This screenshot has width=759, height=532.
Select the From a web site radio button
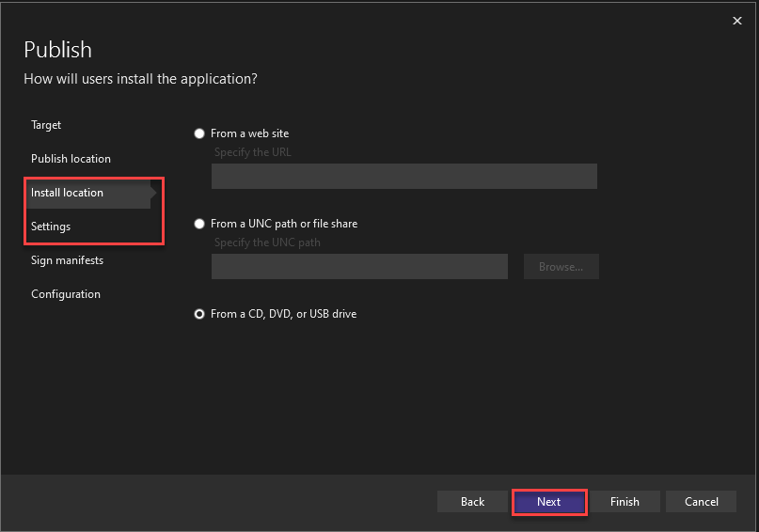199,133
